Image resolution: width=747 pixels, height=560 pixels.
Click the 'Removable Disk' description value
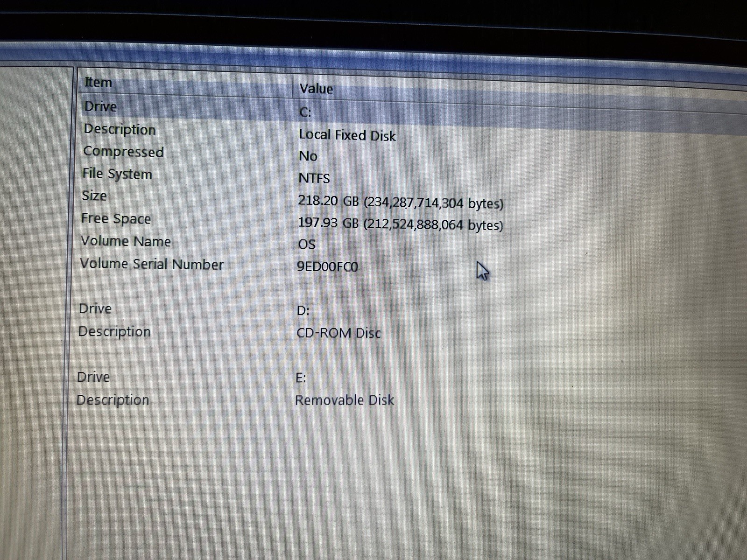345,400
